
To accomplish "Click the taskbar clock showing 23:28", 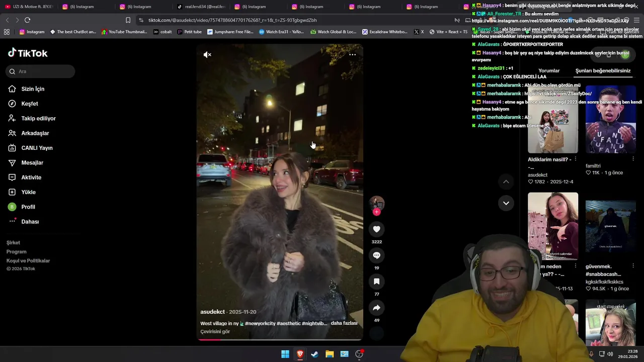I will (x=629, y=354).
